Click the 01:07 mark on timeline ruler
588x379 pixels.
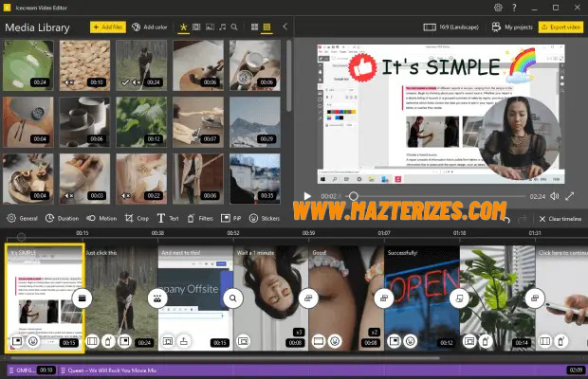[384, 233]
